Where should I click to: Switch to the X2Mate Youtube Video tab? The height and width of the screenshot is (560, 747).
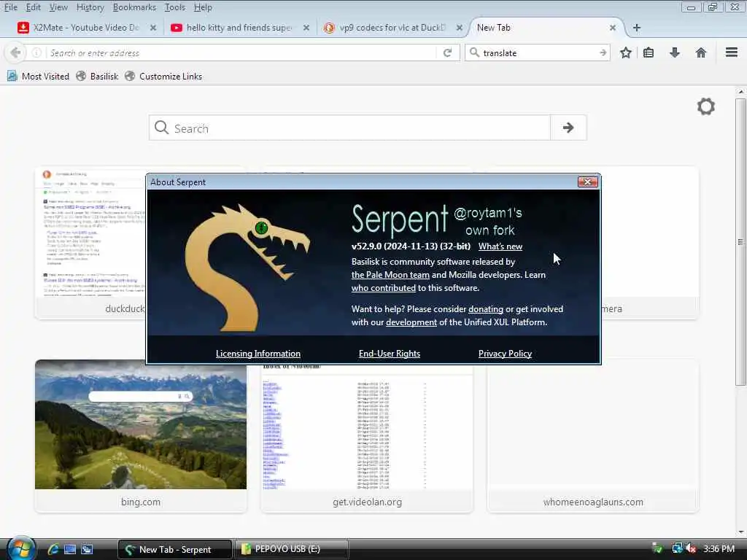point(86,28)
